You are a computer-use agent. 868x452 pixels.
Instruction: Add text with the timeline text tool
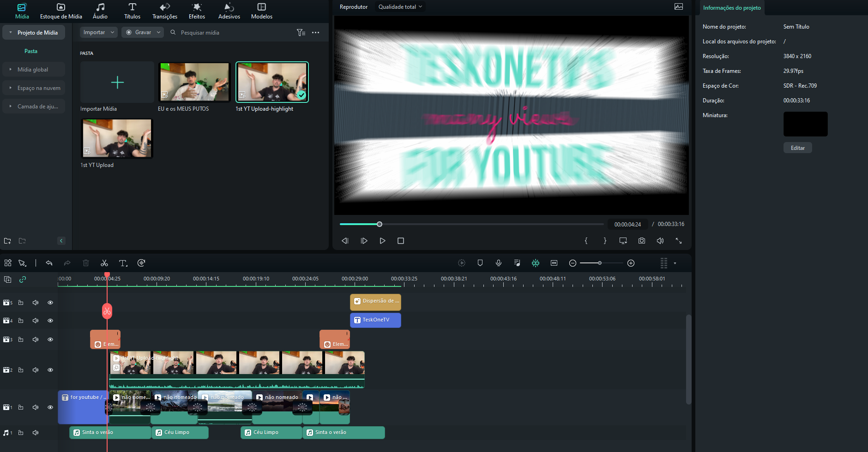[x=123, y=263]
